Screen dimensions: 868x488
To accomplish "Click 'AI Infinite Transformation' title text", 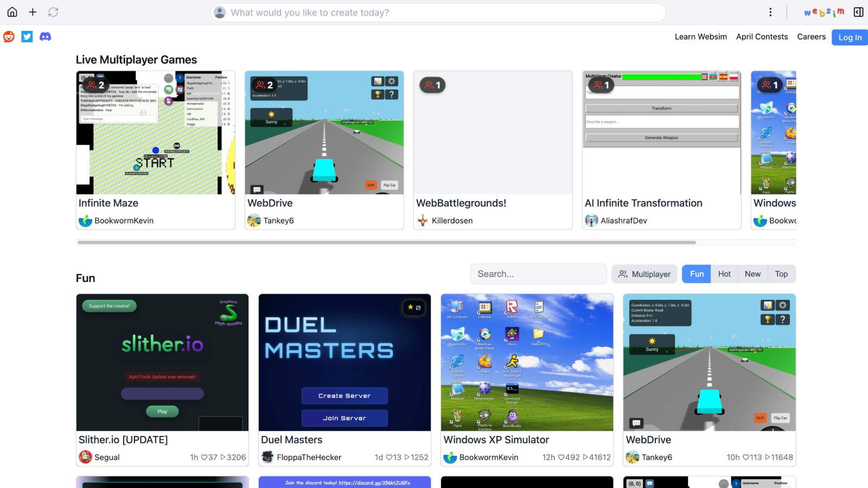I will click(643, 203).
